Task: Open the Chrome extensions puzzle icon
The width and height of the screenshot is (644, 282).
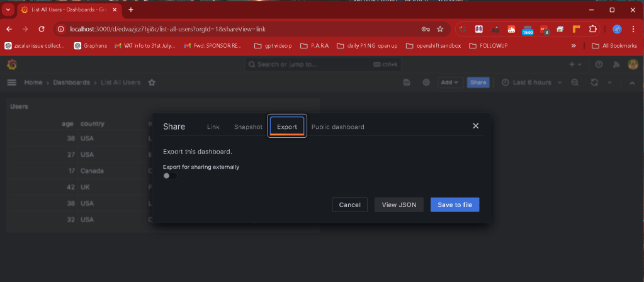Action: coord(592,29)
